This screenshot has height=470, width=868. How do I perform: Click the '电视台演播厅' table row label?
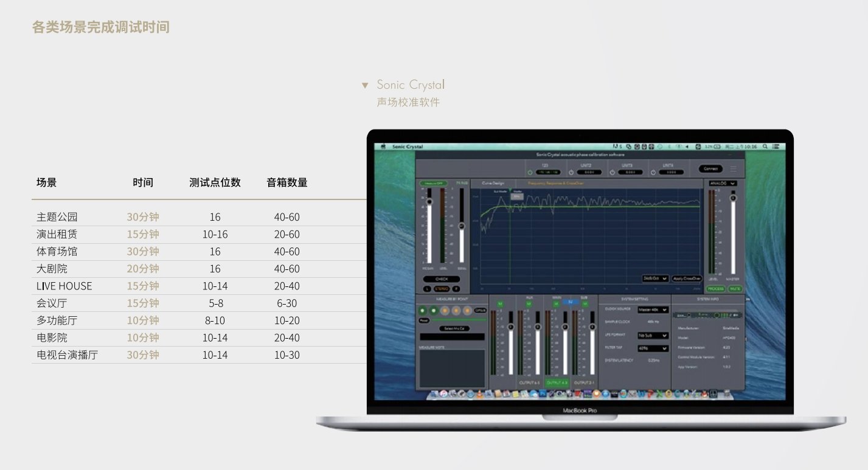(68, 355)
